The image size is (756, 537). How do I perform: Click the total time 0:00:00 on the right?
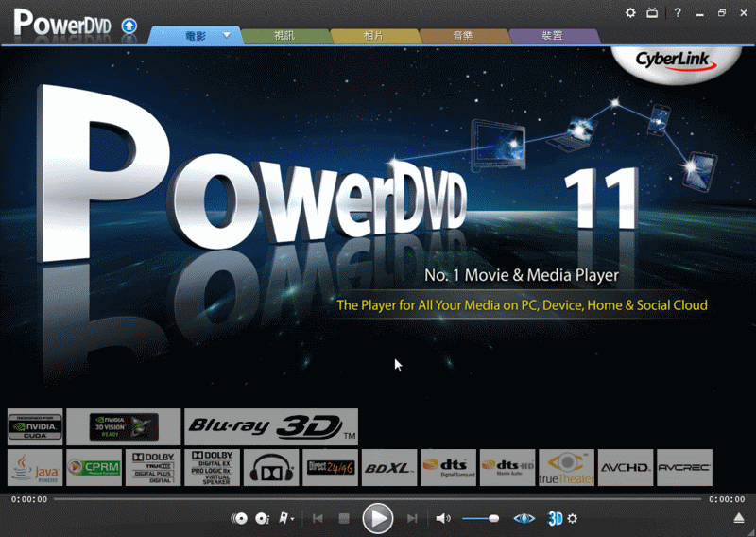[727, 499]
